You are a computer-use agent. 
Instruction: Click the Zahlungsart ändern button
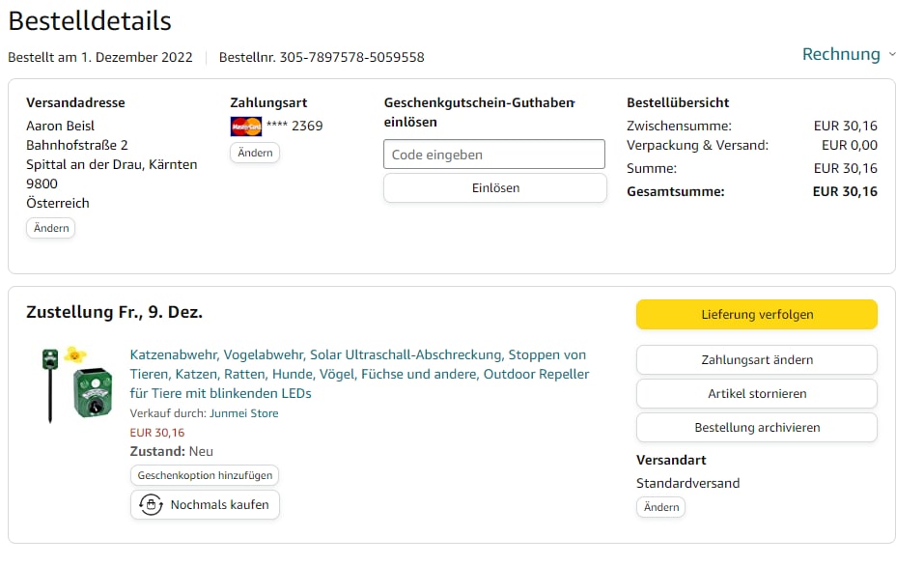[x=756, y=359]
